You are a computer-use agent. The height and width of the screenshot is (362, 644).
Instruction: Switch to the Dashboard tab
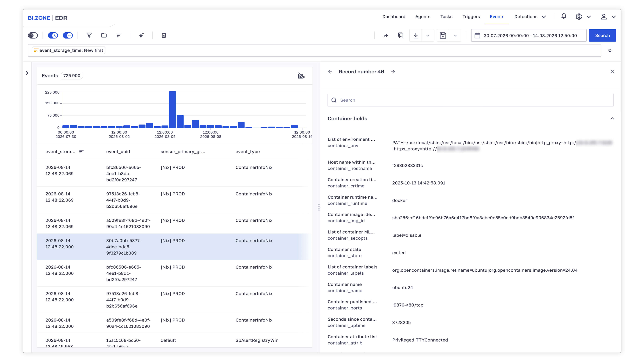pyautogui.click(x=394, y=17)
